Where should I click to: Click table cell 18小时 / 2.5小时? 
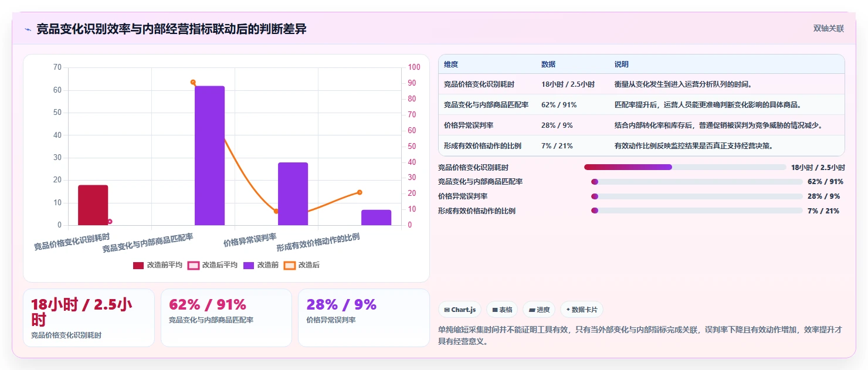click(568, 84)
